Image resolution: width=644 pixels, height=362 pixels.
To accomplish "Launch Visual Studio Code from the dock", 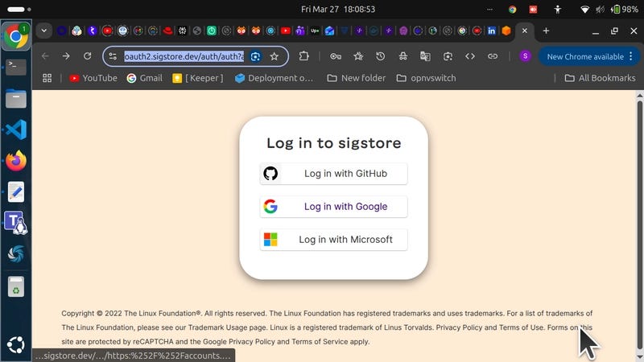I will tap(16, 130).
